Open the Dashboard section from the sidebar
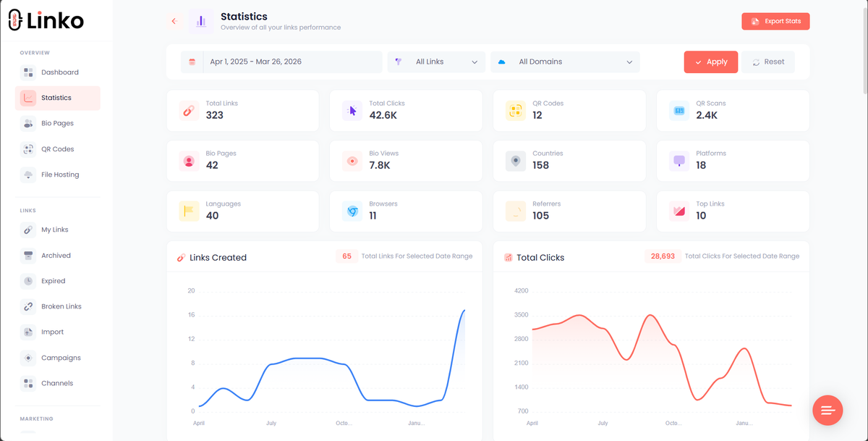 27,72
